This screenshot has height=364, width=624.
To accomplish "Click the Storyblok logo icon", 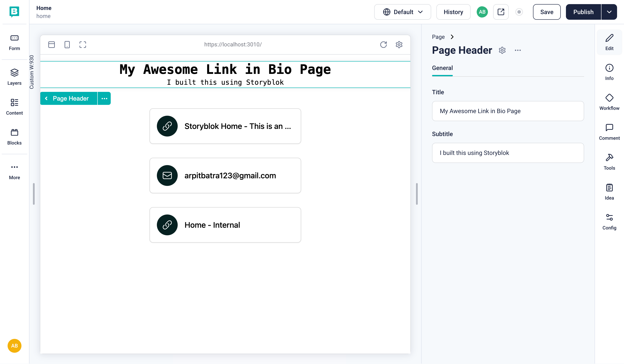I will click(14, 12).
